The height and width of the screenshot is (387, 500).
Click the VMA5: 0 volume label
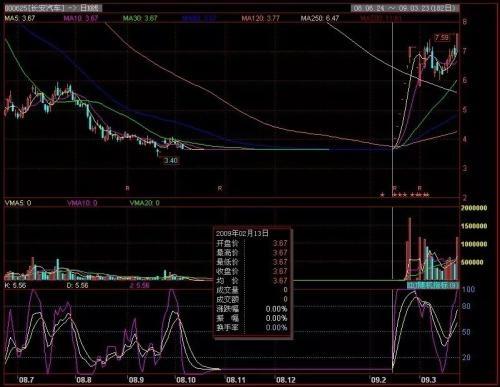pyautogui.click(x=18, y=203)
